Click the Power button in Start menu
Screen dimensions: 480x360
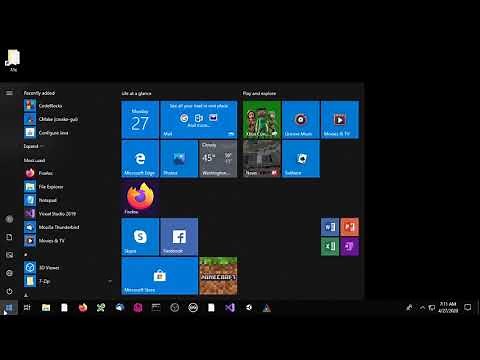pyautogui.click(x=9, y=291)
